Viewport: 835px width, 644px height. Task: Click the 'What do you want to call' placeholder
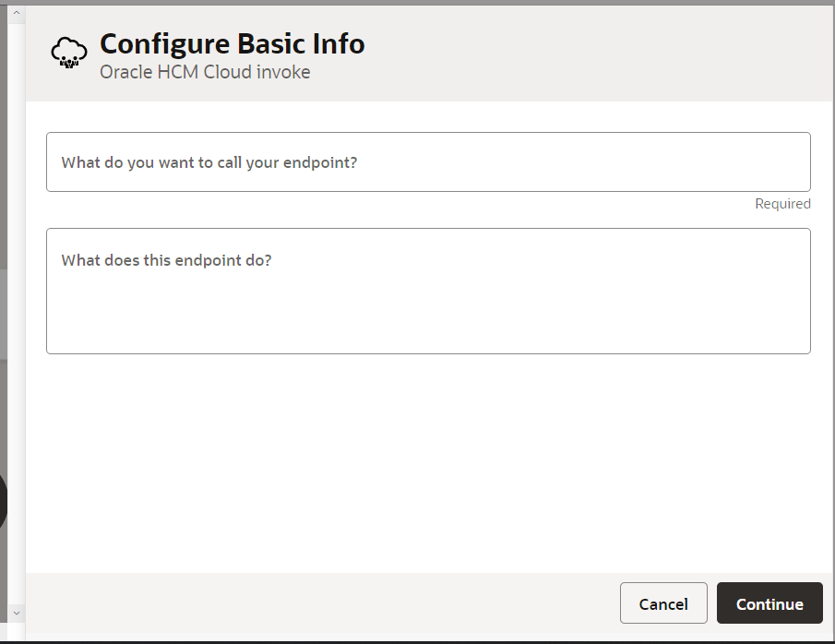(209, 162)
